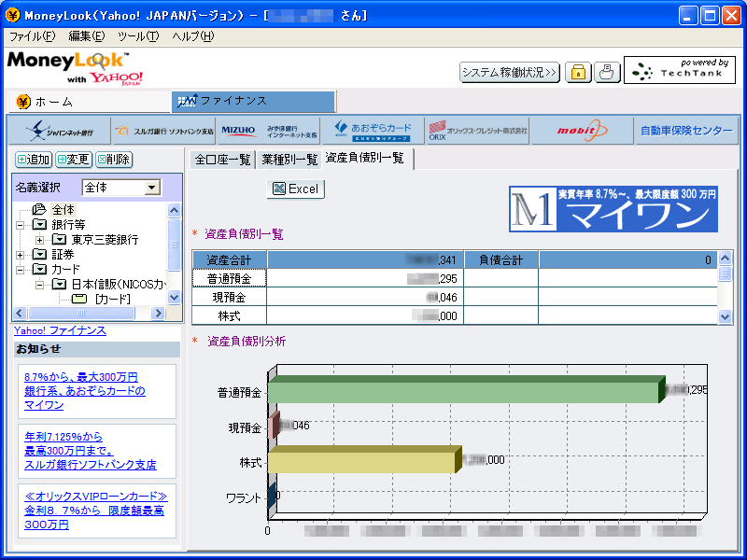The image size is (747, 560).
Task: Click tree horizontal scrollbar right arrow
Action: click(x=158, y=313)
